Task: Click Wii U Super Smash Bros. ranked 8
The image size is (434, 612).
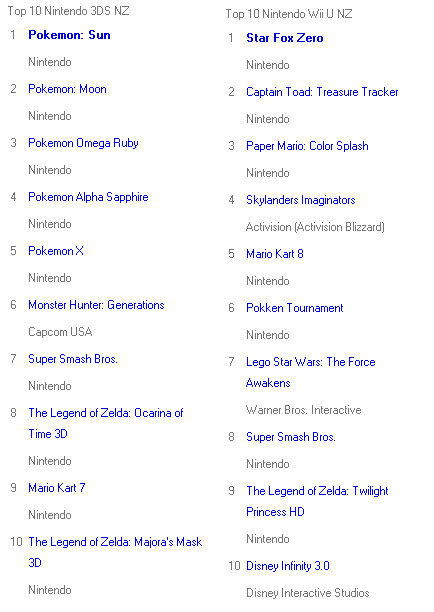Action: pyautogui.click(x=291, y=437)
